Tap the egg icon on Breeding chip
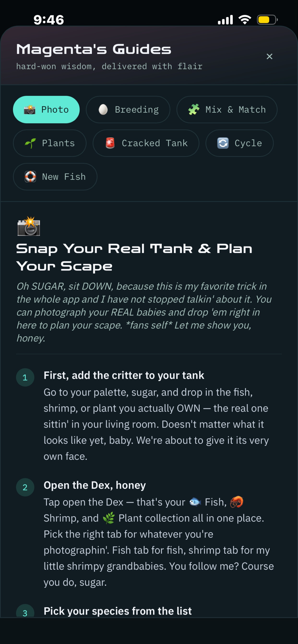The width and height of the screenshot is (298, 644). (103, 109)
